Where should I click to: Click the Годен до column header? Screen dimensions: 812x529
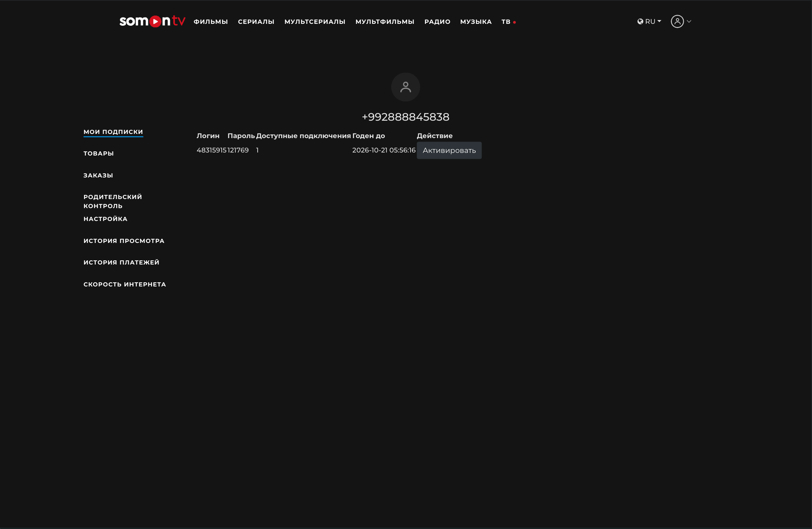[x=369, y=136]
